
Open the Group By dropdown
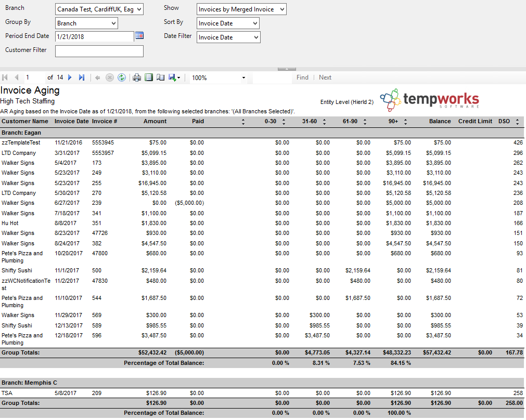pyautogui.click(x=113, y=23)
